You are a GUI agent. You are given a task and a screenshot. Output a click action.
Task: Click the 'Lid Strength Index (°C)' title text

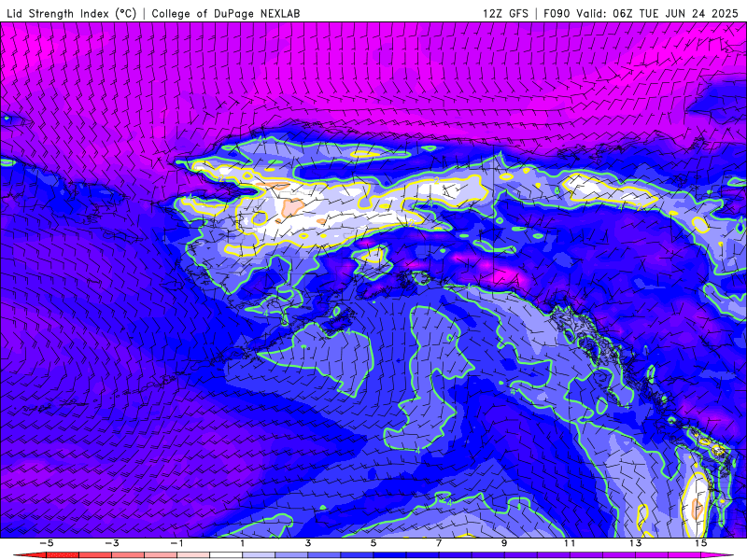click(72, 13)
